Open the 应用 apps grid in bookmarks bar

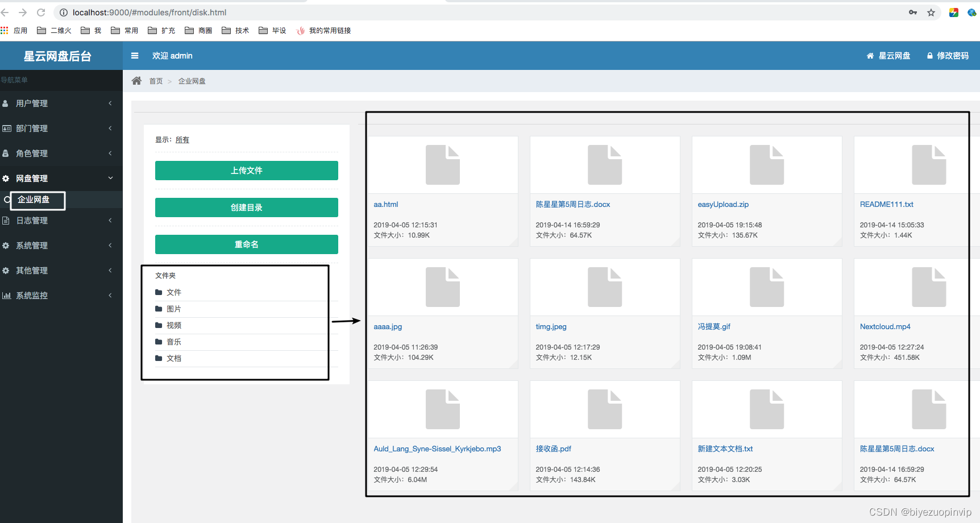click(x=14, y=31)
